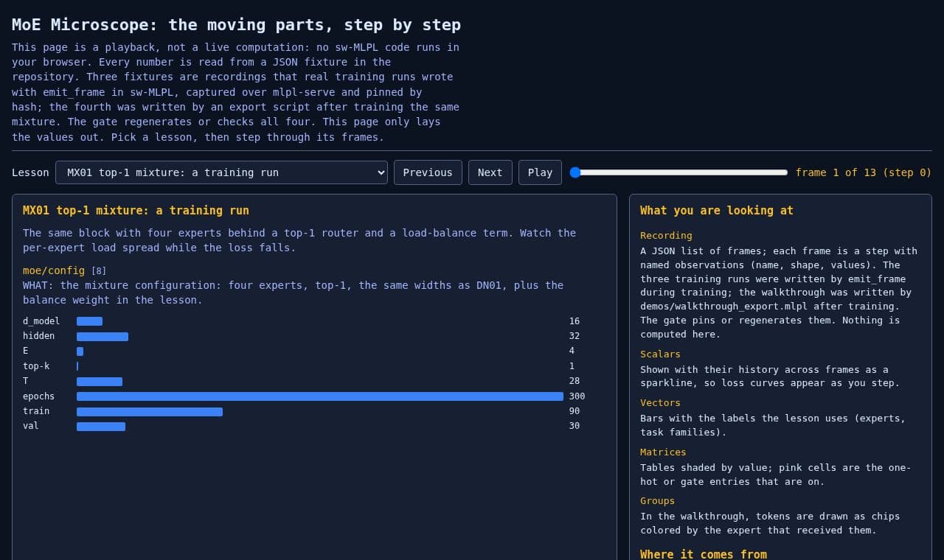Viewport: 944px width, 560px height.
Task: Click the MoE Microscope page title
Action: coord(236,24)
